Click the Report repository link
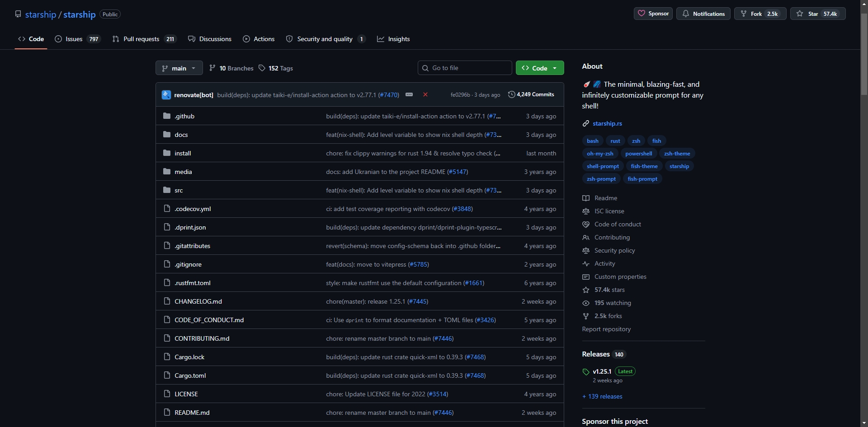Viewport: 868px width, 427px height. click(606, 329)
